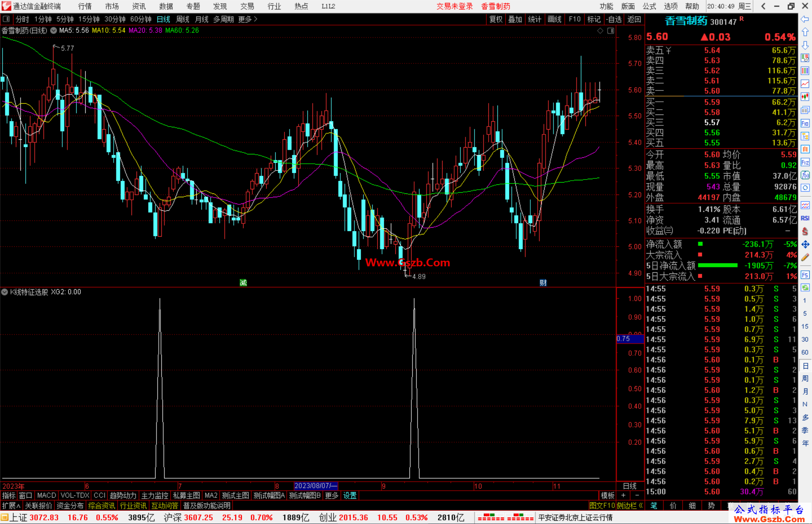Select the pencil drawing tool icon

(x=805, y=257)
